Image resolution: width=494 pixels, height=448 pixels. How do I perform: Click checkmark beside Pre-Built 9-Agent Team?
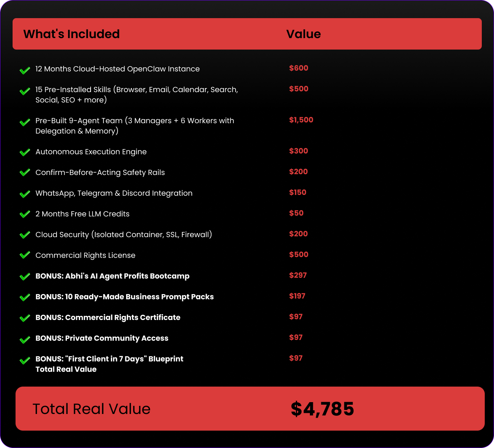click(x=25, y=122)
